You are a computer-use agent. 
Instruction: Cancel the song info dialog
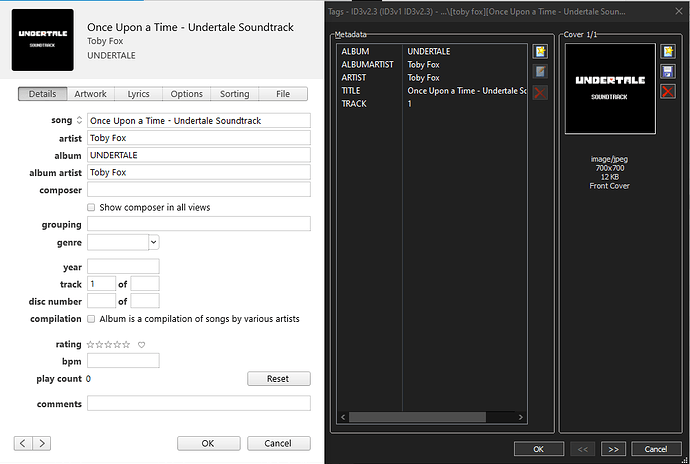279,443
